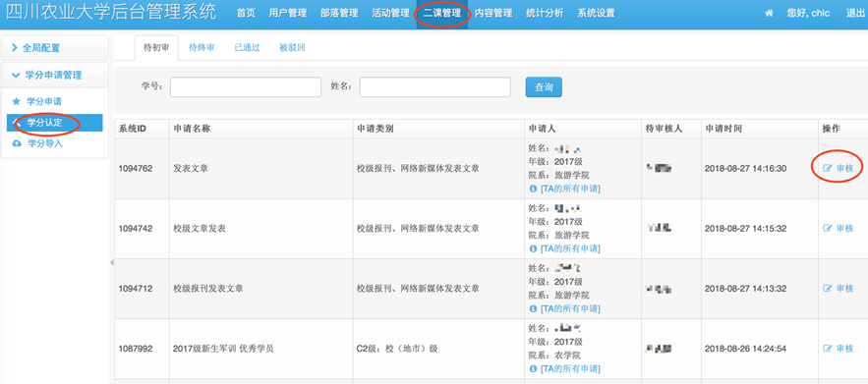The height and width of the screenshot is (384, 868).
Task: Click application name 校级文章发表
Action: coord(200,228)
